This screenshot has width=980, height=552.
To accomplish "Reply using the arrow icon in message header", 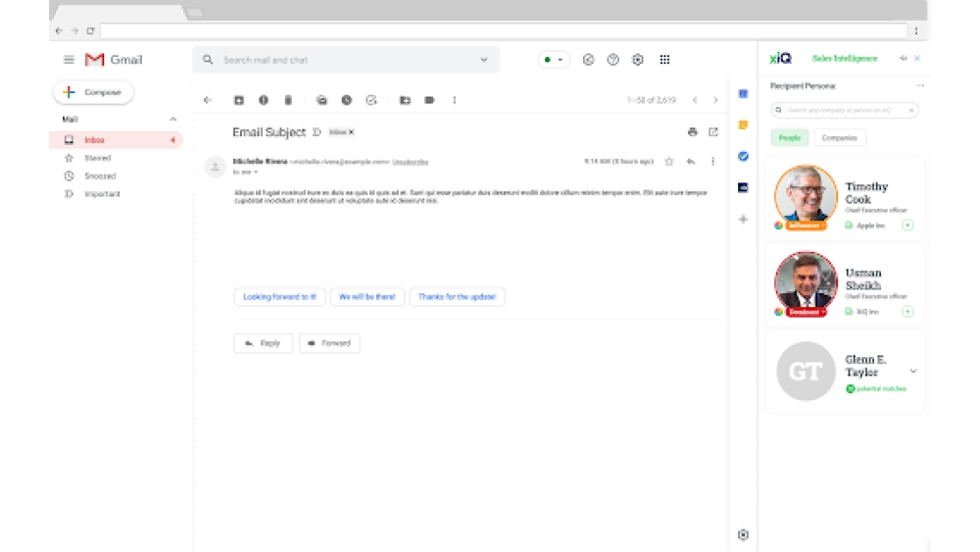I will pyautogui.click(x=691, y=162).
